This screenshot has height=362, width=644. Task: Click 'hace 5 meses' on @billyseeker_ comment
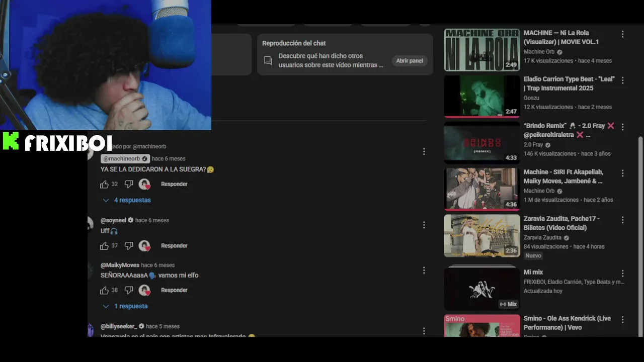tap(163, 326)
